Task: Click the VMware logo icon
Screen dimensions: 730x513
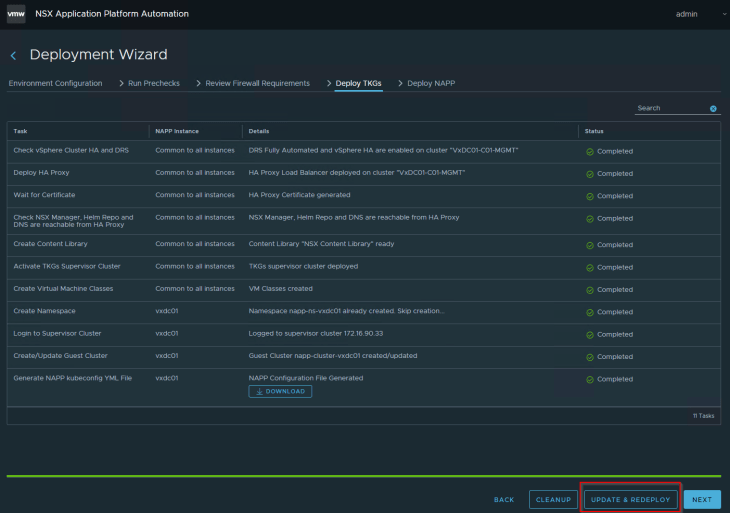Action: 16,14
